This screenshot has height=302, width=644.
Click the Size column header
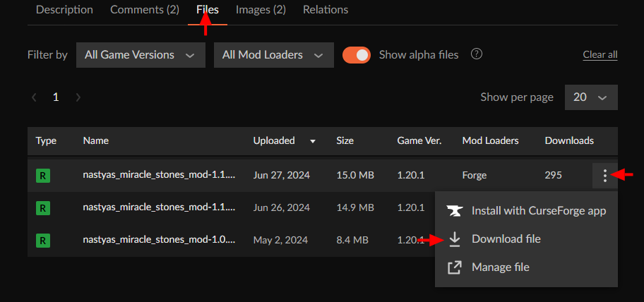pyautogui.click(x=345, y=140)
